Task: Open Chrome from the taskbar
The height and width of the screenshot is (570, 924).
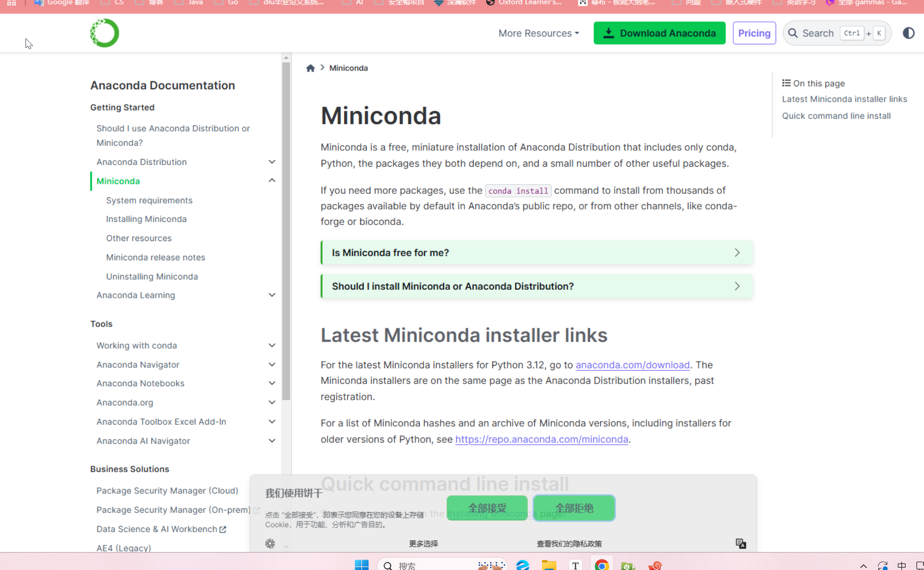Action: click(602, 565)
